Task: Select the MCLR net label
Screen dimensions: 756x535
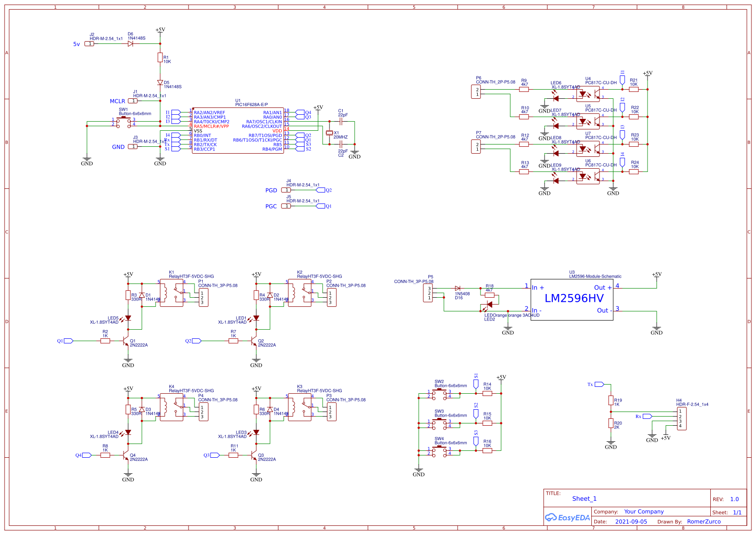Action: (118, 101)
